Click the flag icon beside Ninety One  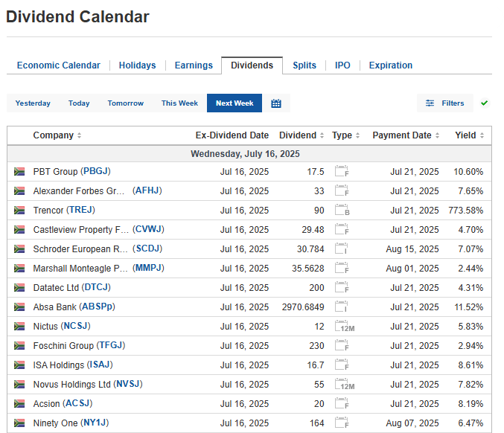pyautogui.click(x=19, y=423)
